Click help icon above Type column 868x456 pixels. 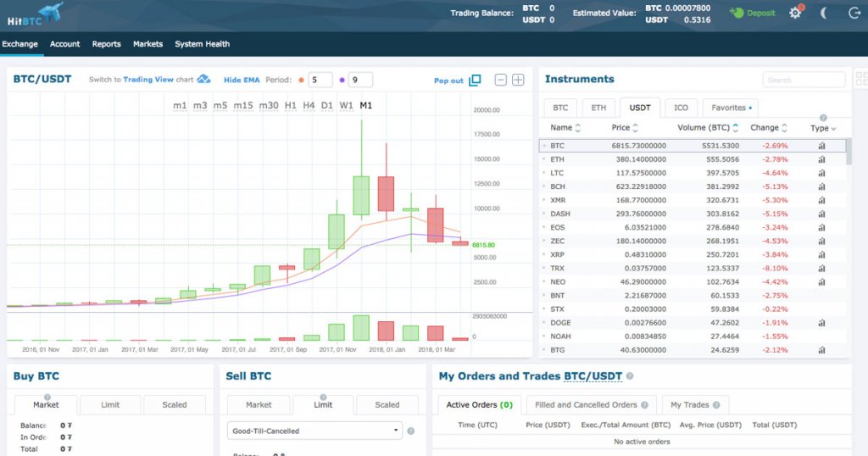(x=823, y=118)
